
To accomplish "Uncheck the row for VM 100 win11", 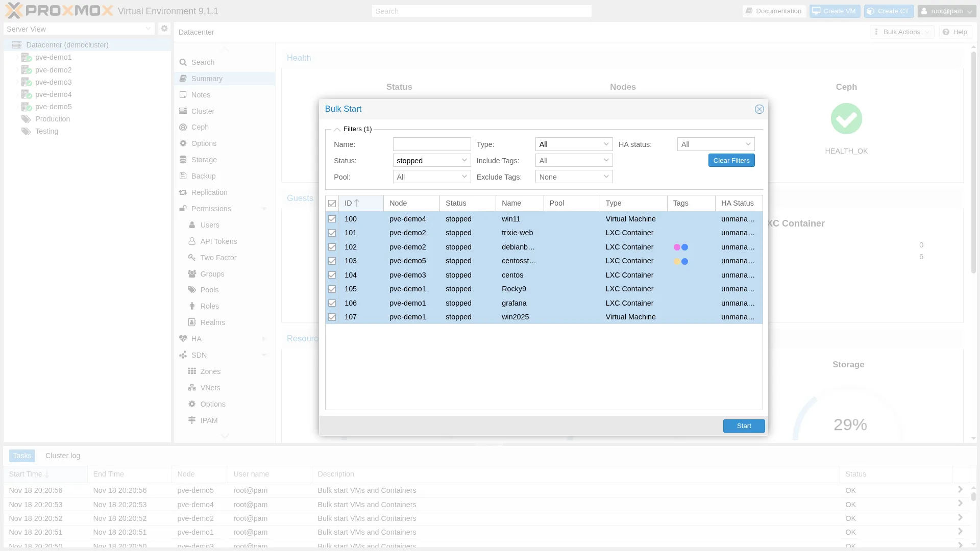I will click(333, 219).
